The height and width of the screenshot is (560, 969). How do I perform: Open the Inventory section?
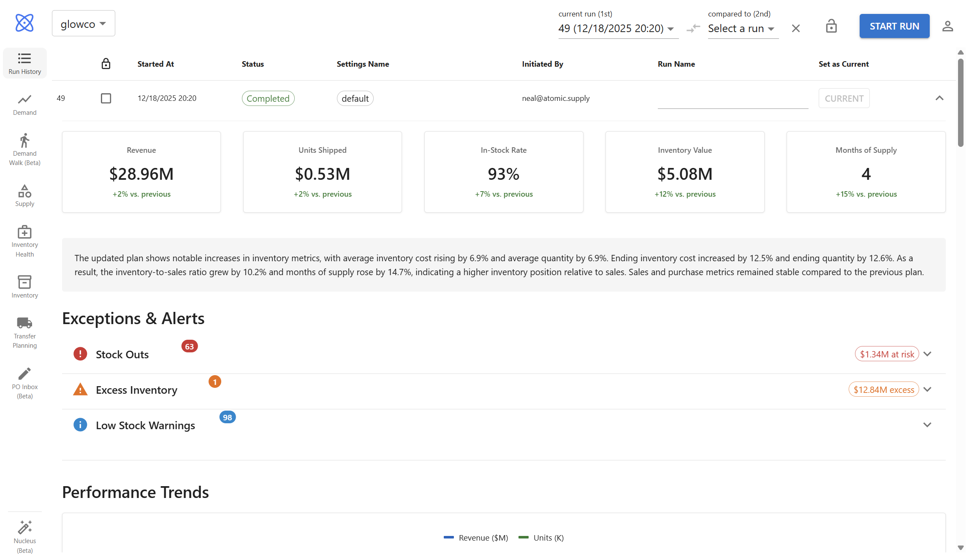coord(24,286)
